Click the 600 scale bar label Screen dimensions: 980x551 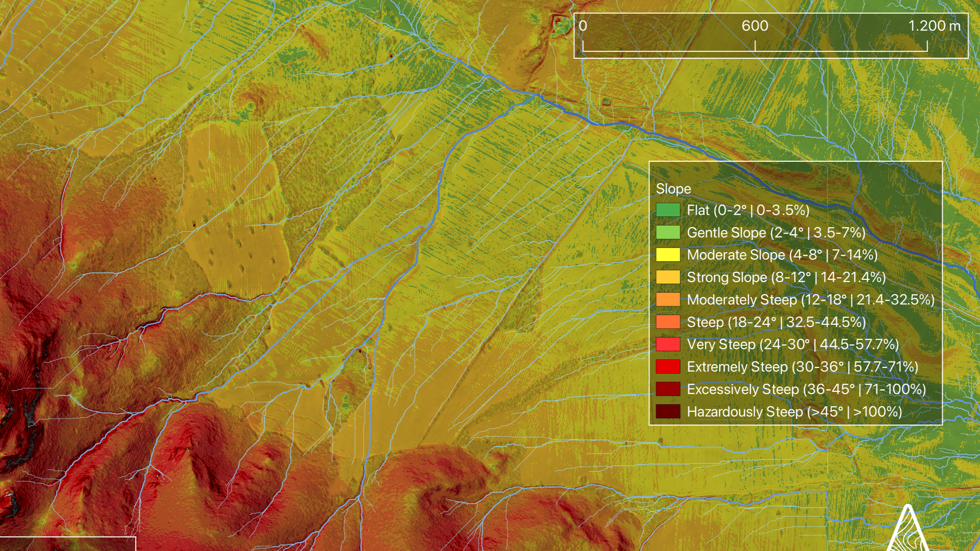pyautogui.click(x=755, y=26)
